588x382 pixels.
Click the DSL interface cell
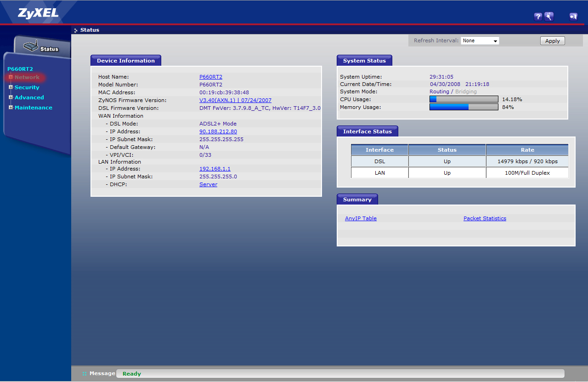tap(379, 161)
